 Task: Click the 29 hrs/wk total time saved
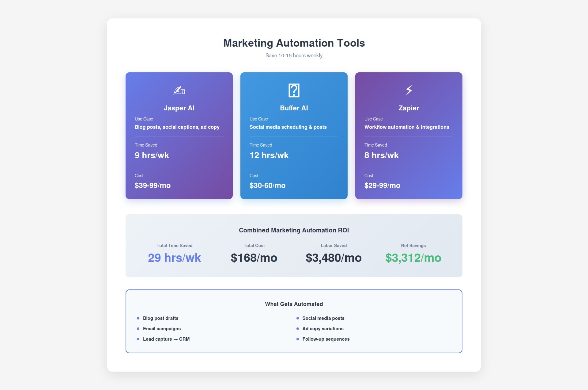pos(174,258)
